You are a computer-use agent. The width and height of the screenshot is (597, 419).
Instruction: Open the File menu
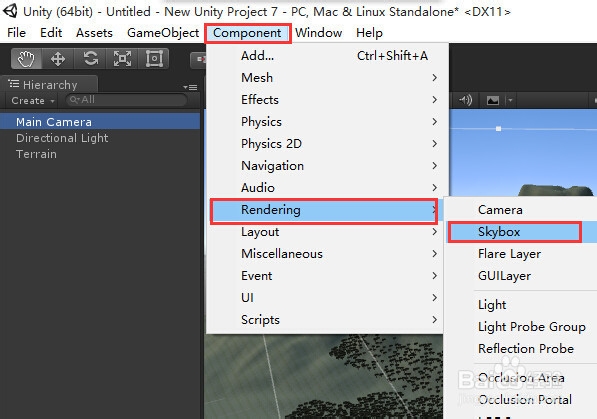tap(16, 33)
